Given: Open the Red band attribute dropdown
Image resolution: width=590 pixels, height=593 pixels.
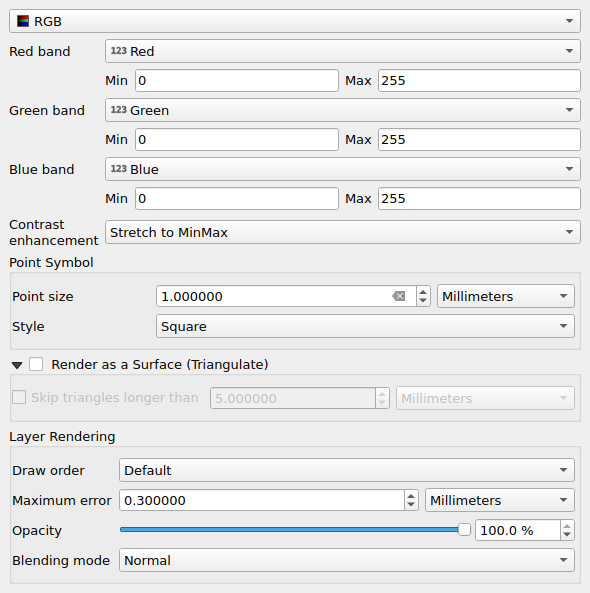Looking at the screenshot, I should tap(343, 51).
